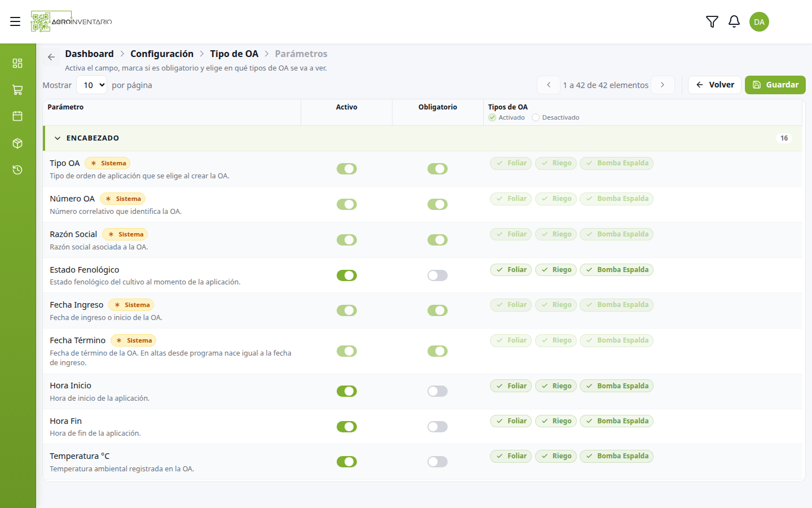Open the calendar sidebar icon
Viewport: 812px width, 508px height.
17,116
